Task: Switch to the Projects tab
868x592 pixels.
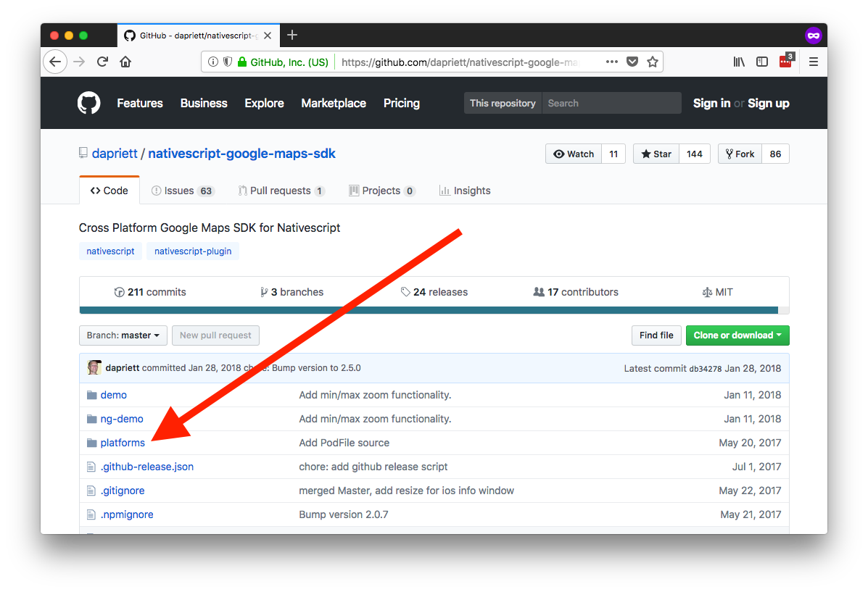Action: 381,191
